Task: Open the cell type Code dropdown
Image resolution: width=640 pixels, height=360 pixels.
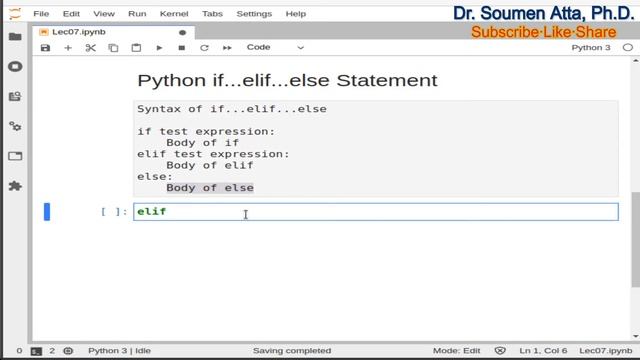Action: pos(275,47)
